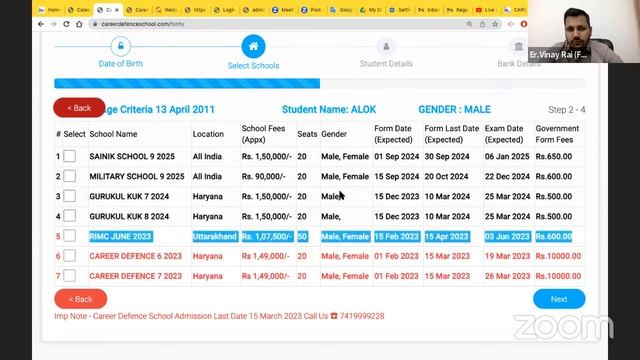Click the 30 Sep 2024 form last date
This screenshot has width=640, height=360.
point(447,156)
